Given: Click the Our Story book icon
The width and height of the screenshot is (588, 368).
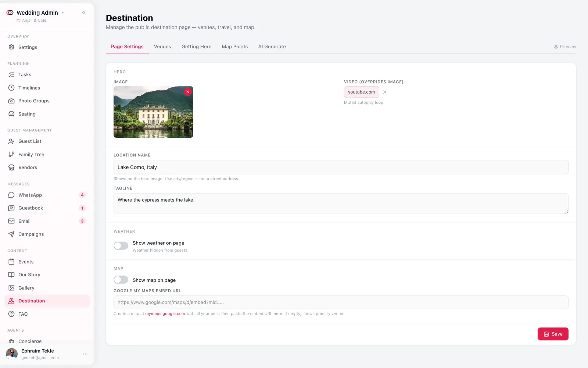Looking at the screenshot, I should tap(11, 275).
